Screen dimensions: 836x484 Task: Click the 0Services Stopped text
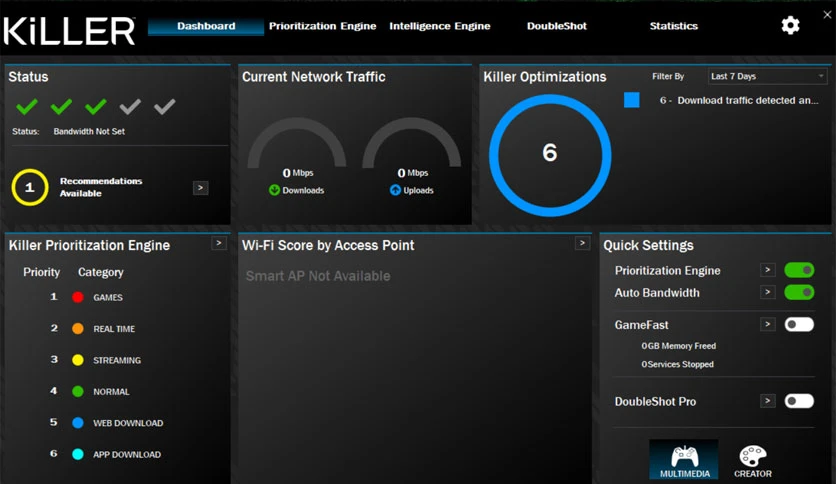677,365
